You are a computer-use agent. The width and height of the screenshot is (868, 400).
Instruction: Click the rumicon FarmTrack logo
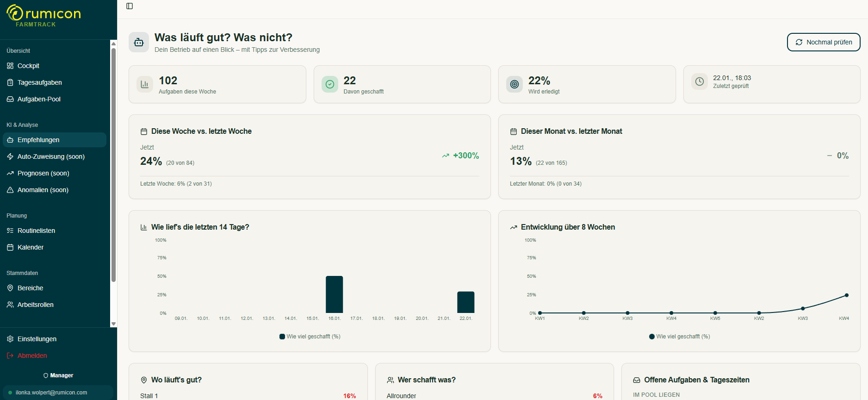coord(43,16)
